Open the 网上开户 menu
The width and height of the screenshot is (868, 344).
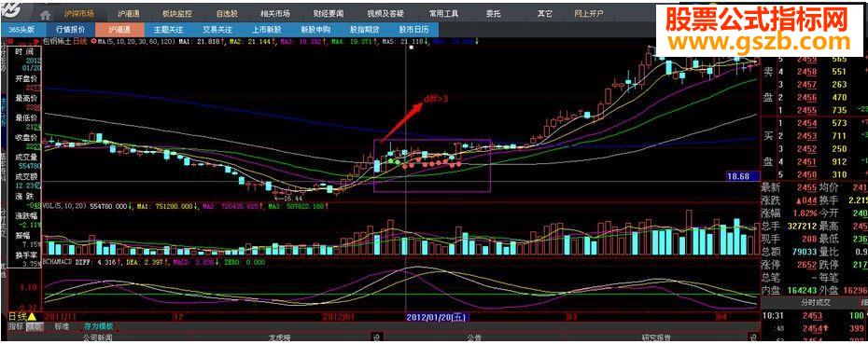[588, 13]
